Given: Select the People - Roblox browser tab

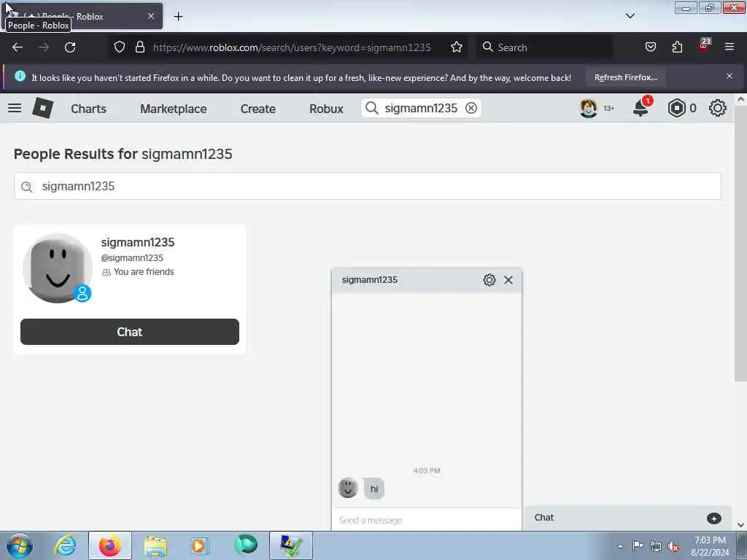Looking at the screenshot, I should 82,16.
